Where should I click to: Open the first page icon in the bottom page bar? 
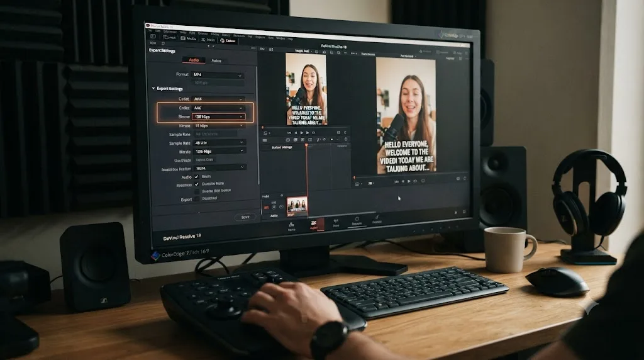pyautogui.click(x=291, y=226)
